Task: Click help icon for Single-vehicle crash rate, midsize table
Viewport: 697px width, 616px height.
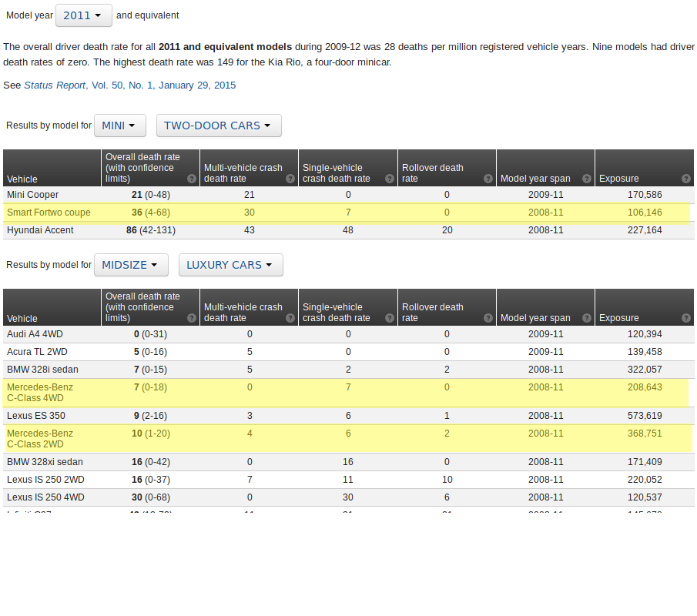Action: tap(390, 318)
